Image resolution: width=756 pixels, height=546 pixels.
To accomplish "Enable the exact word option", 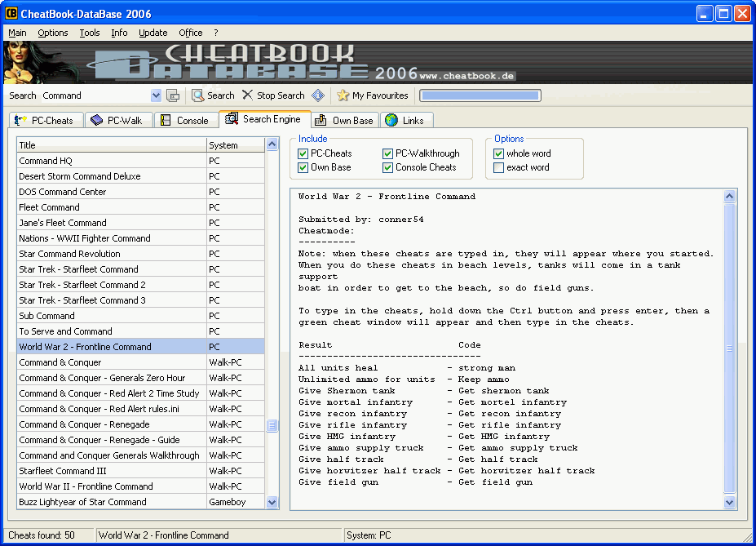I will point(499,167).
